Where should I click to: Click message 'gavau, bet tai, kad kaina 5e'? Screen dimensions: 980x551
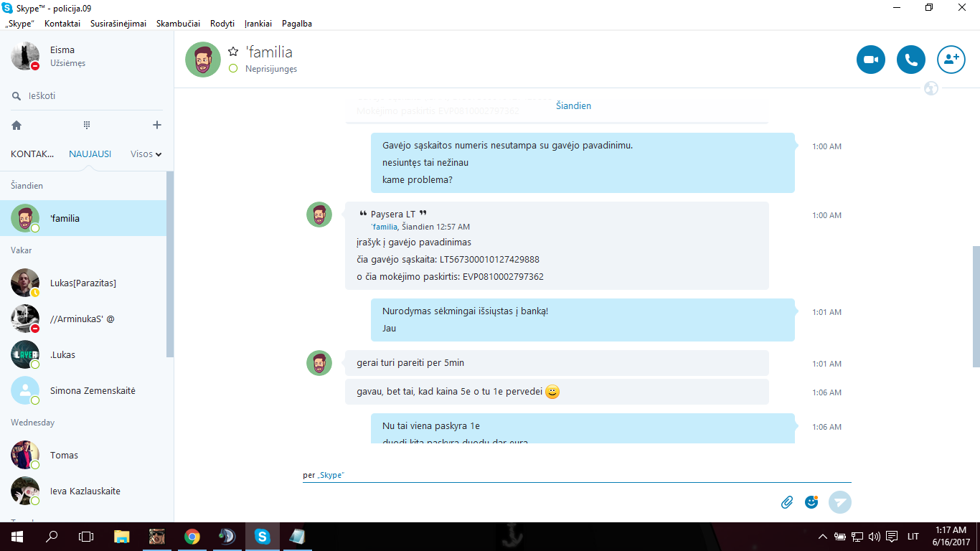click(x=557, y=392)
